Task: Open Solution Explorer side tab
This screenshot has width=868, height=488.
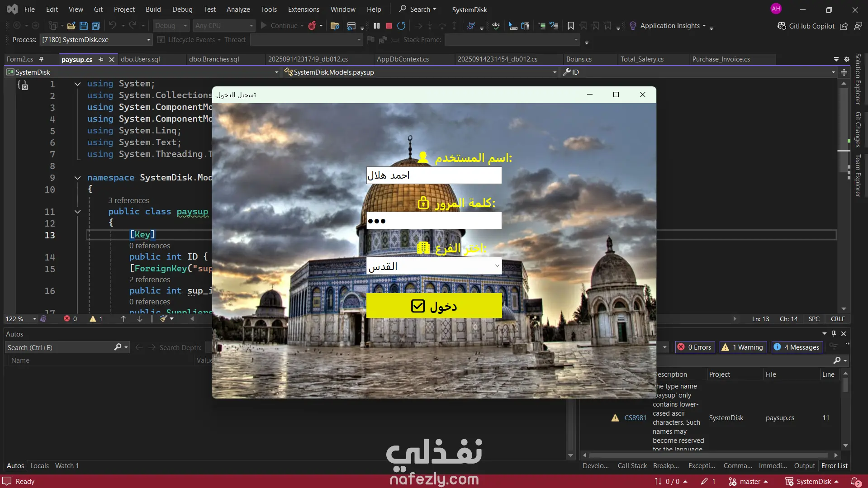Action: [x=858, y=79]
